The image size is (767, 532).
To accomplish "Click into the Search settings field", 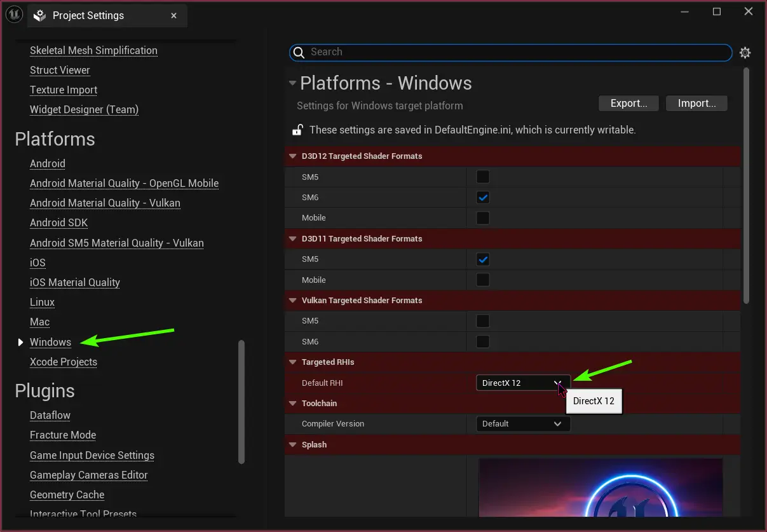I will click(x=515, y=52).
